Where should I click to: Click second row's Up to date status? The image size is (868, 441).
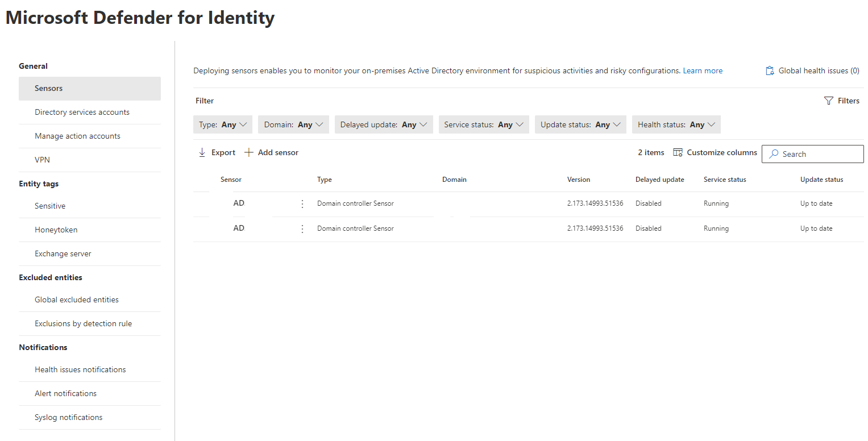[816, 228]
